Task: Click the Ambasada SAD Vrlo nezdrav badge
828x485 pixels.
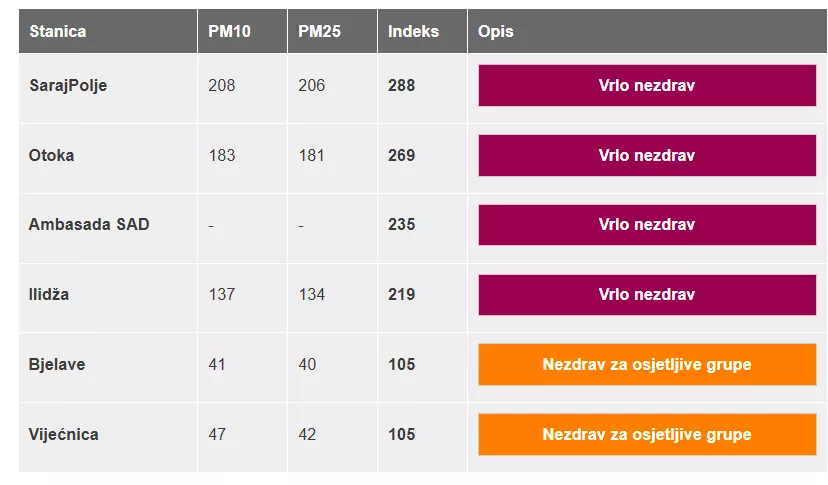Action: coord(647,225)
